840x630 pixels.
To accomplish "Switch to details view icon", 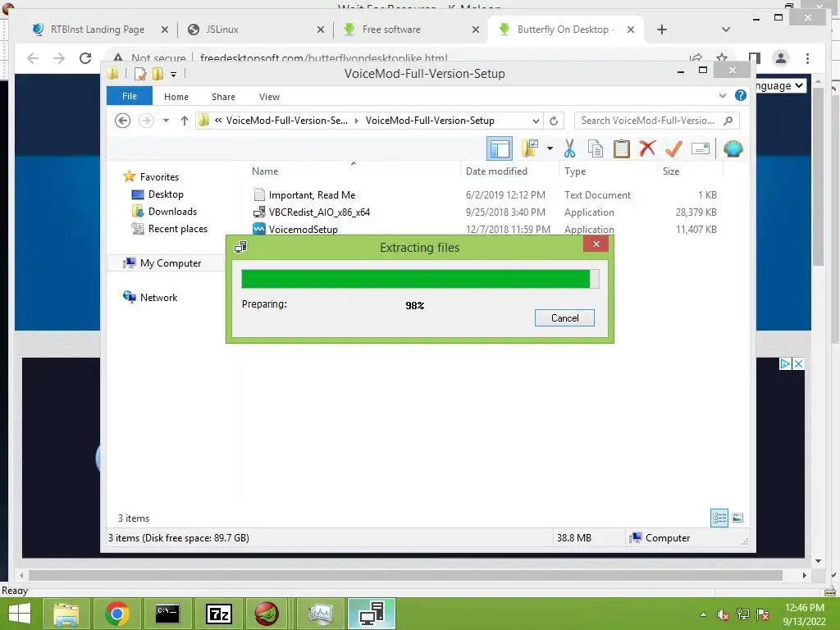I will click(719, 518).
